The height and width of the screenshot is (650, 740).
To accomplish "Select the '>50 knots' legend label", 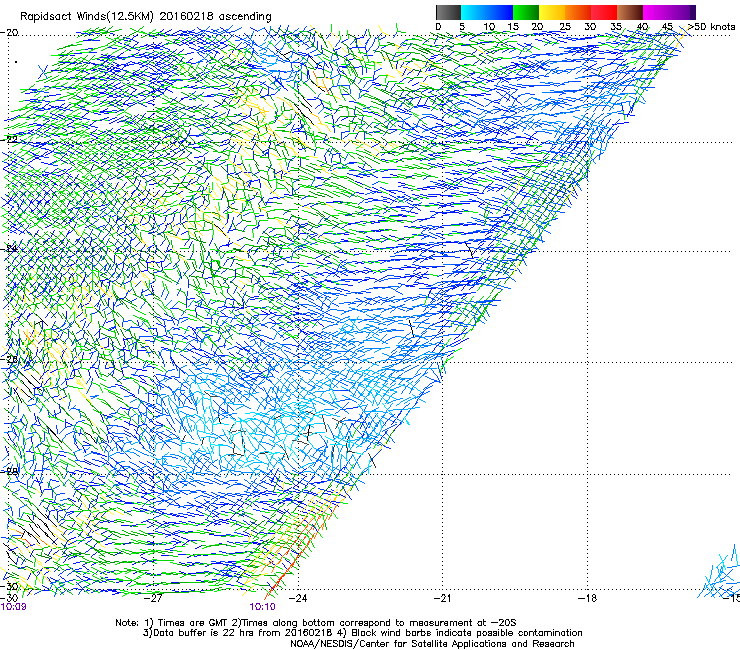I will pos(712,26).
